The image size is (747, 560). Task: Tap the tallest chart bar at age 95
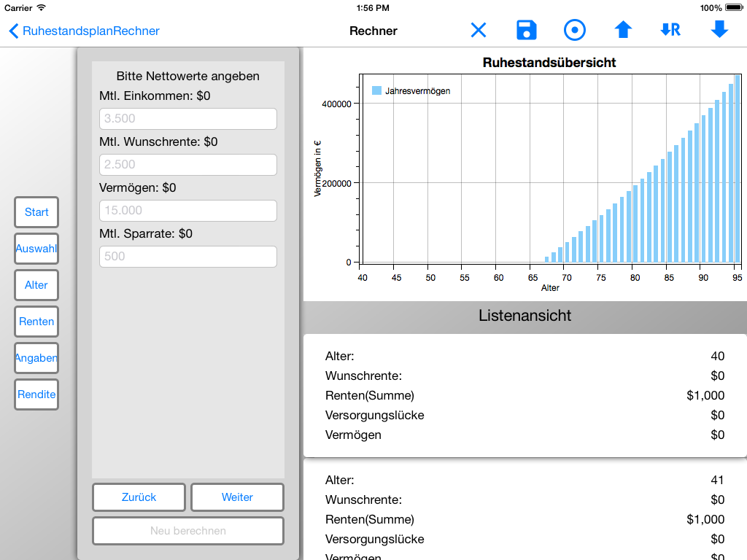coord(738,168)
